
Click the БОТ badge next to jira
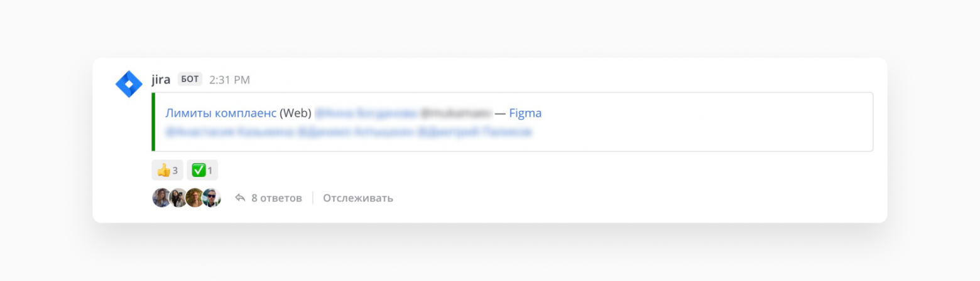190,79
